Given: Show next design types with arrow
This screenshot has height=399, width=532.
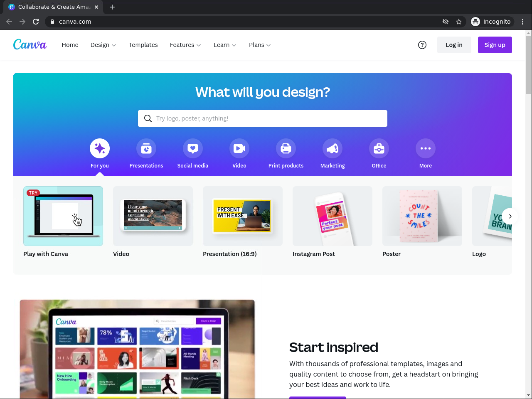Looking at the screenshot, I should [x=510, y=216].
